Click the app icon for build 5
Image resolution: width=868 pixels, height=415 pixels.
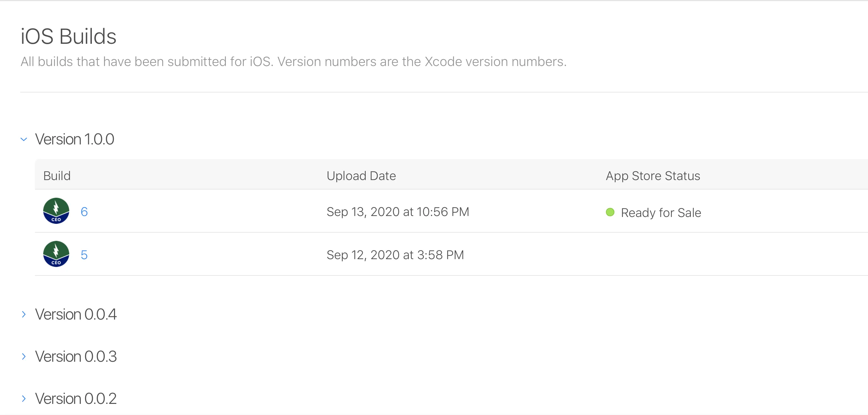click(56, 254)
